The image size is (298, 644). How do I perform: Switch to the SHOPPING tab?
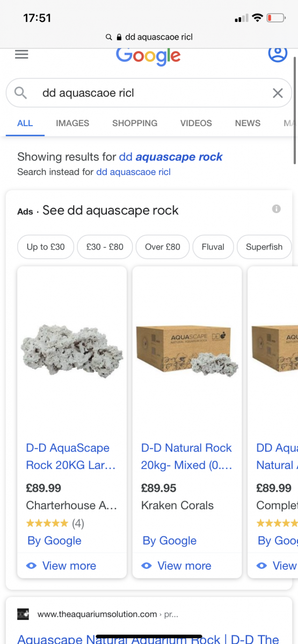135,123
